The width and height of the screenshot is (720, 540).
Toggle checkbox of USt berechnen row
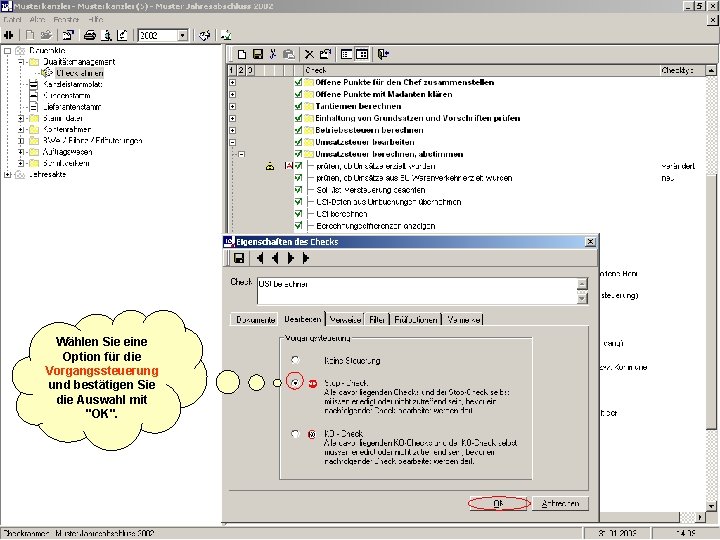click(x=298, y=214)
